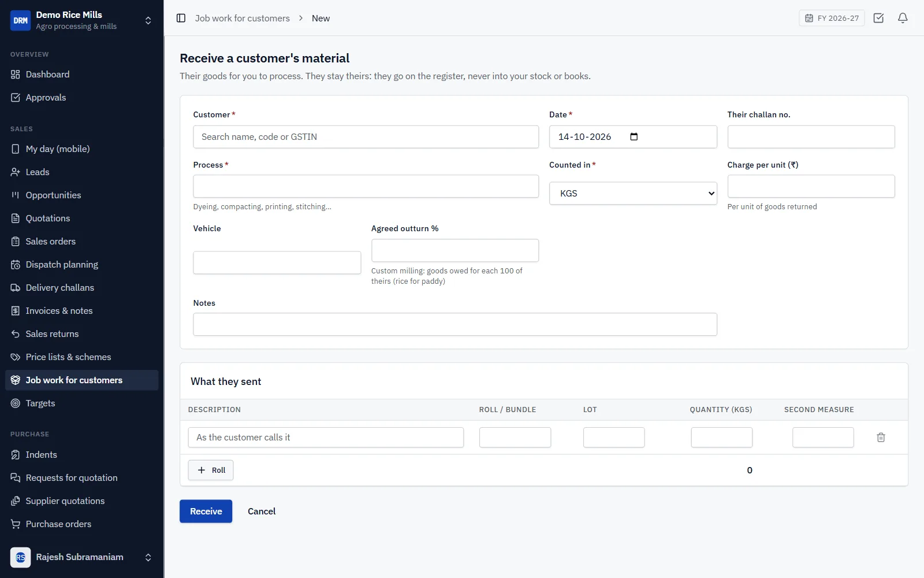Open the notifications bell
924x578 pixels.
(903, 18)
